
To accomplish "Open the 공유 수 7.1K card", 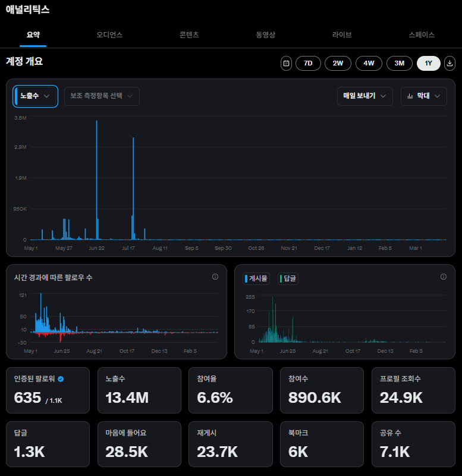I will pyautogui.click(x=413, y=444).
